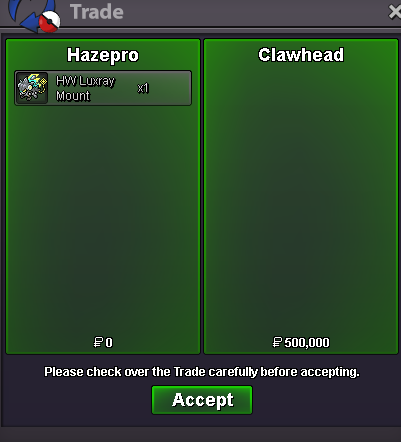Click the red Pokeball in the title icon
The image size is (401, 442).
(x=49, y=22)
